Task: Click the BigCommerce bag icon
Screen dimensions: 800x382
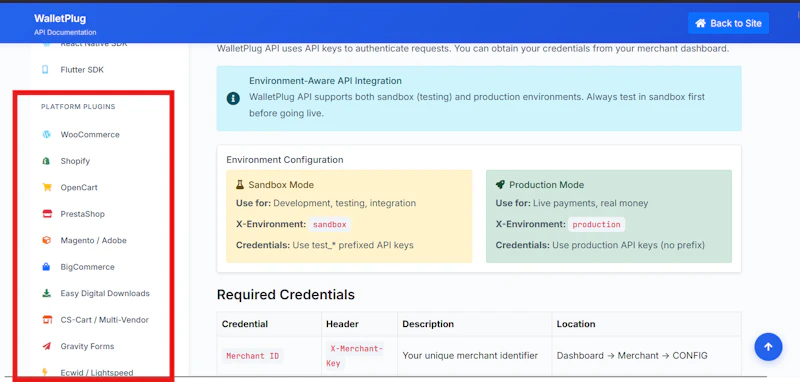Action: 46,267
